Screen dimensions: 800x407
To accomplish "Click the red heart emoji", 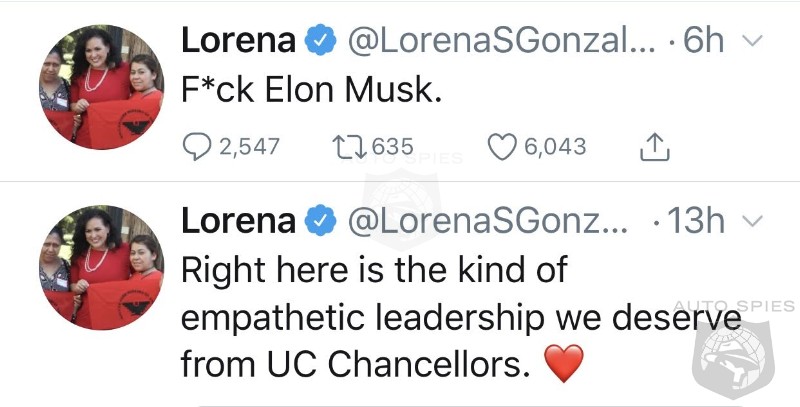I will (563, 363).
